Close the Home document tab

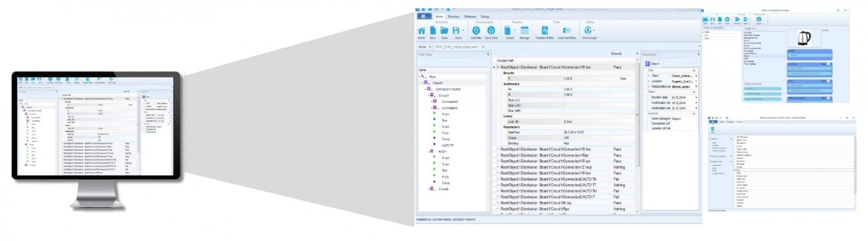(430, 47)
